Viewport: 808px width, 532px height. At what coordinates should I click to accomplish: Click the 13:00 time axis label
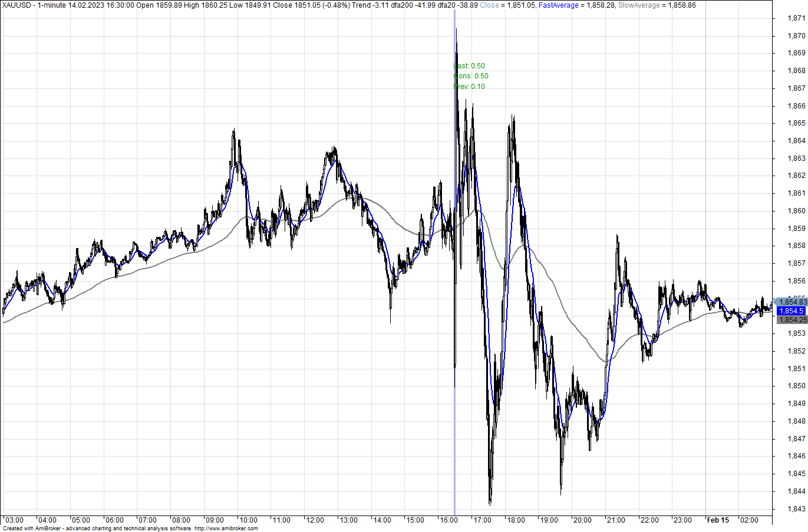(x=349, y=520)
